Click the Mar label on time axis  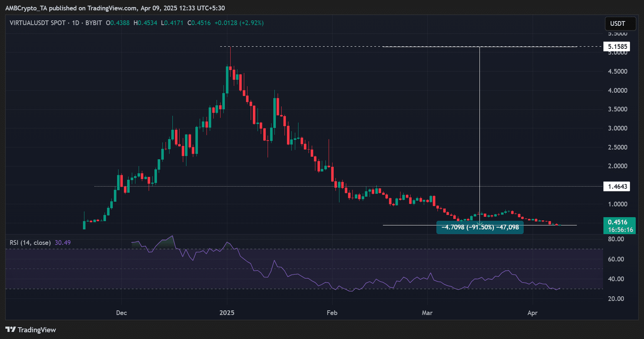(427, 313)
